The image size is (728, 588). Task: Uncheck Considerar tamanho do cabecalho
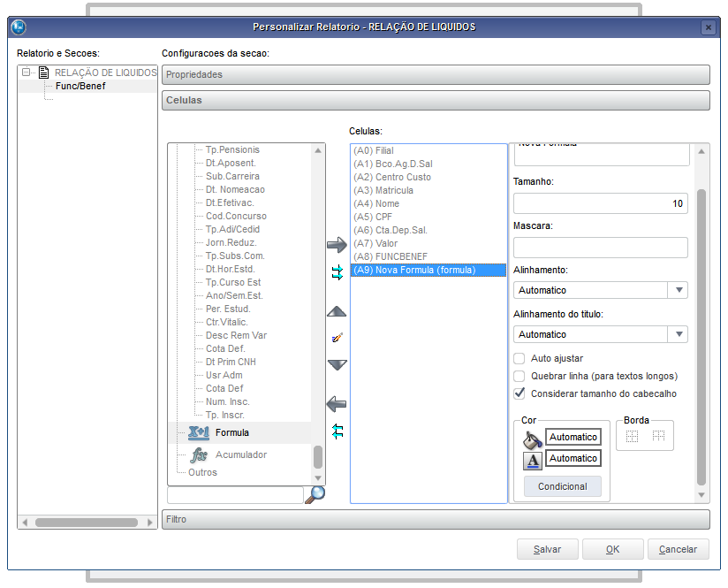(519, 393)
